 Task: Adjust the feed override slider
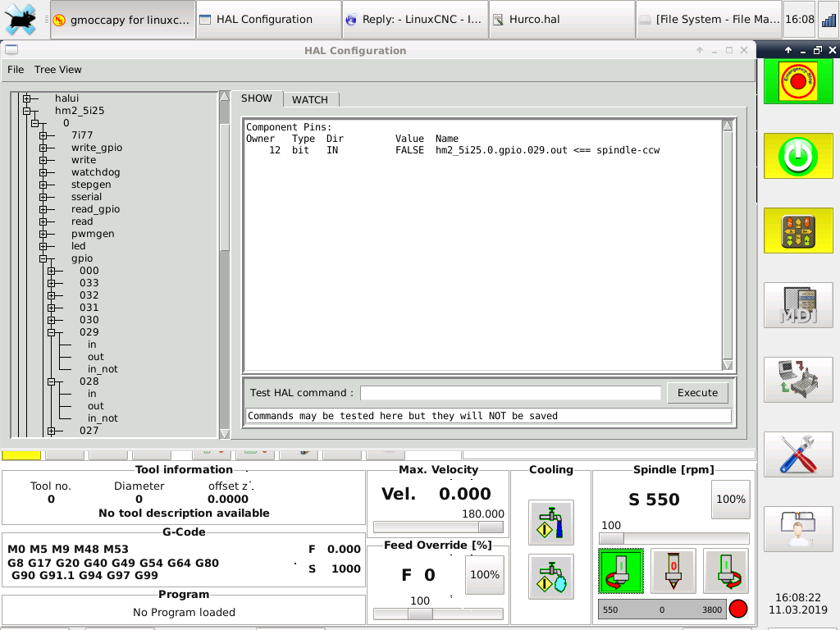tap(438, 614)
